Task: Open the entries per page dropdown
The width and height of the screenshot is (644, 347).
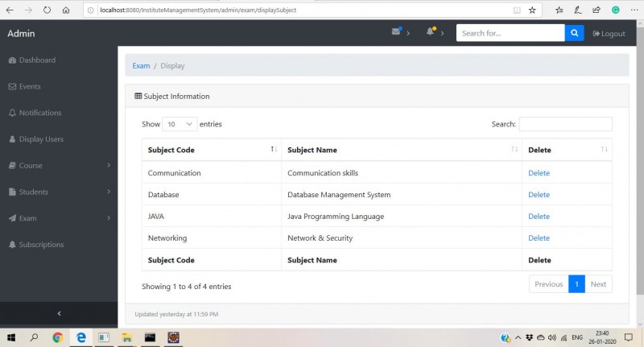Action: point(180,124)
